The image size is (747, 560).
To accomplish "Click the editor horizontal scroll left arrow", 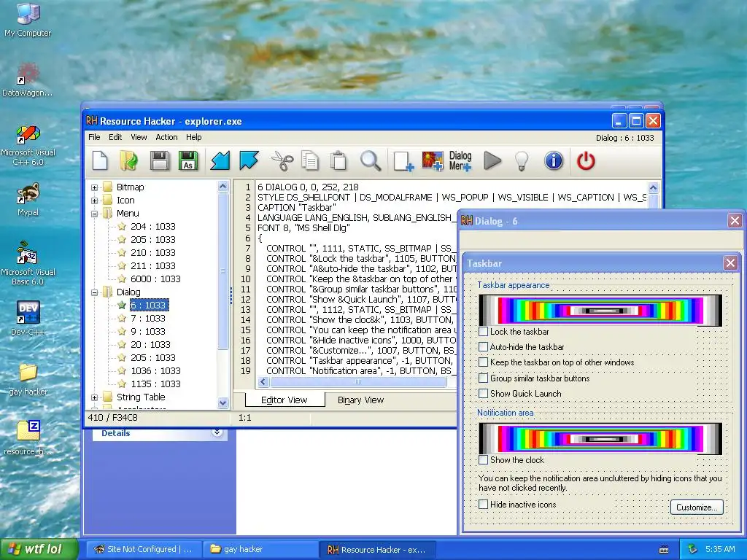I will click(x=263, y=381).
